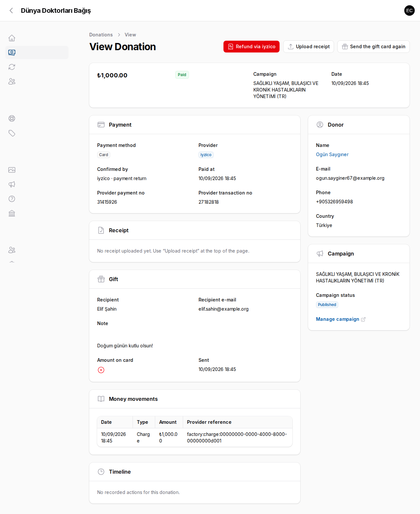Click the Published campaign status badge
420x514 pixels.
327,305
